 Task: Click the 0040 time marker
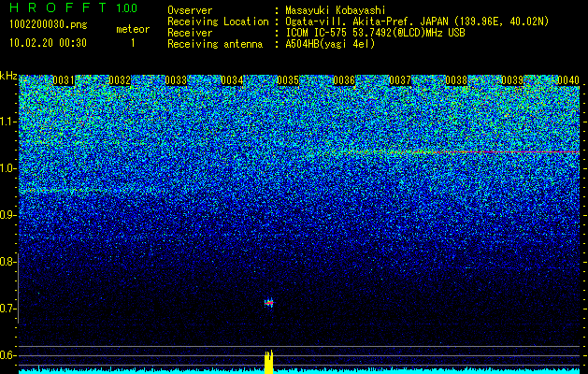(x=568, y=80)
